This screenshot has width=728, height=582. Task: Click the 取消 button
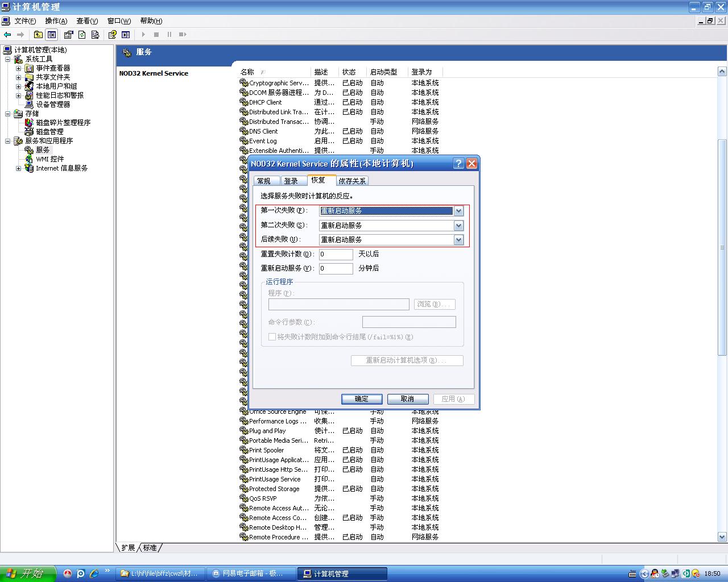(407, 399)
